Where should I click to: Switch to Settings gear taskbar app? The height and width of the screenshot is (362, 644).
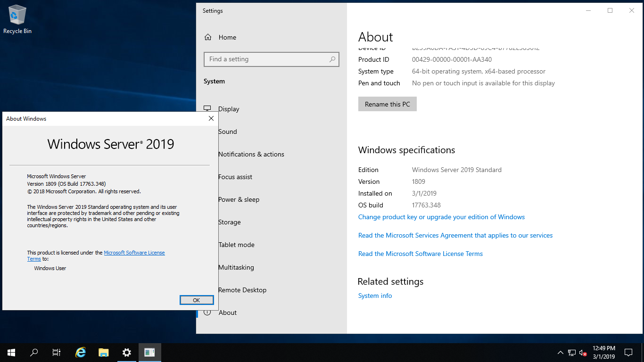click(126, 353)
